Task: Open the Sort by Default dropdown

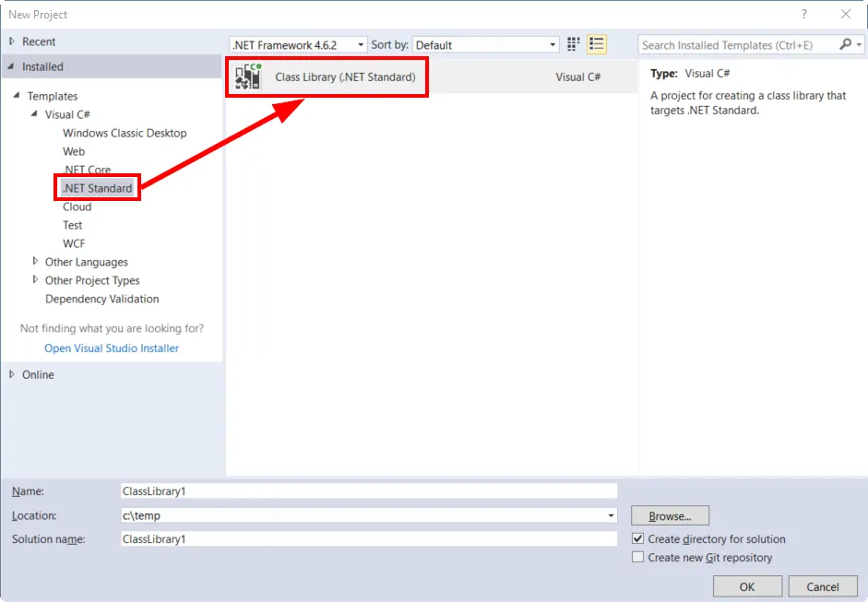Action: pyautogui.click(x=485, y=45)
